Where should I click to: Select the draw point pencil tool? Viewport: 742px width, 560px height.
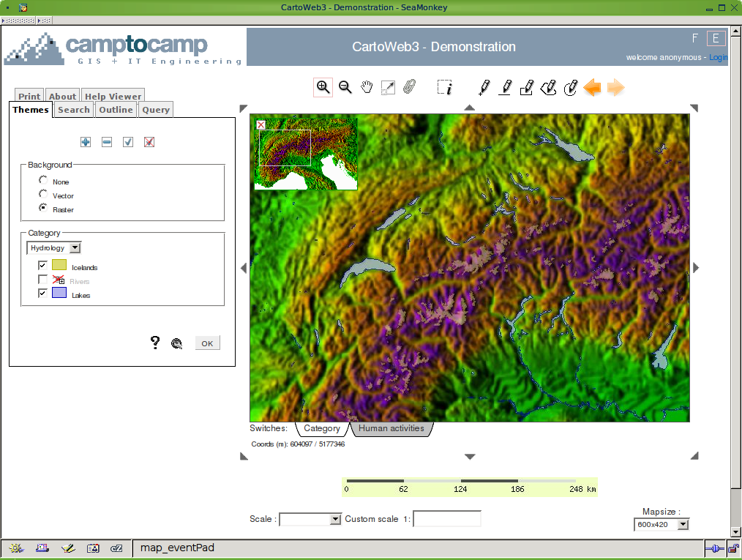point(484,88)
